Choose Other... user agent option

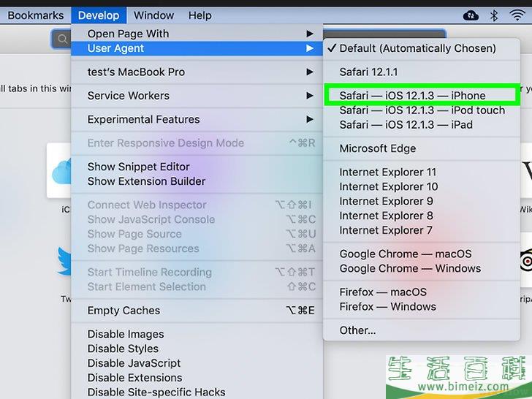[422, 330]
